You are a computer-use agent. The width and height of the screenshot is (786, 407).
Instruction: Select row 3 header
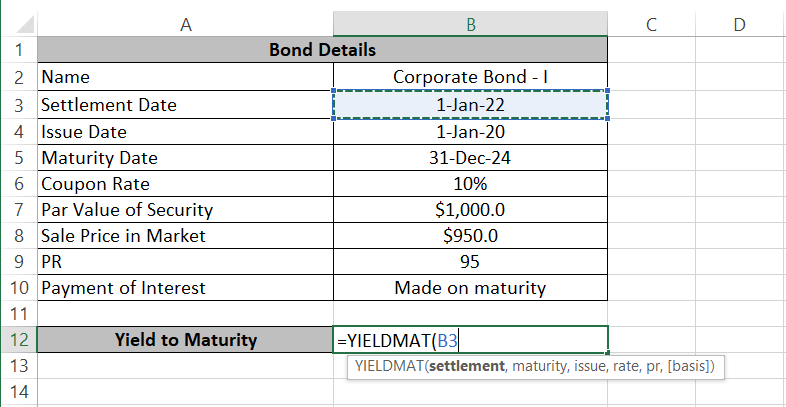coord(18,104)
